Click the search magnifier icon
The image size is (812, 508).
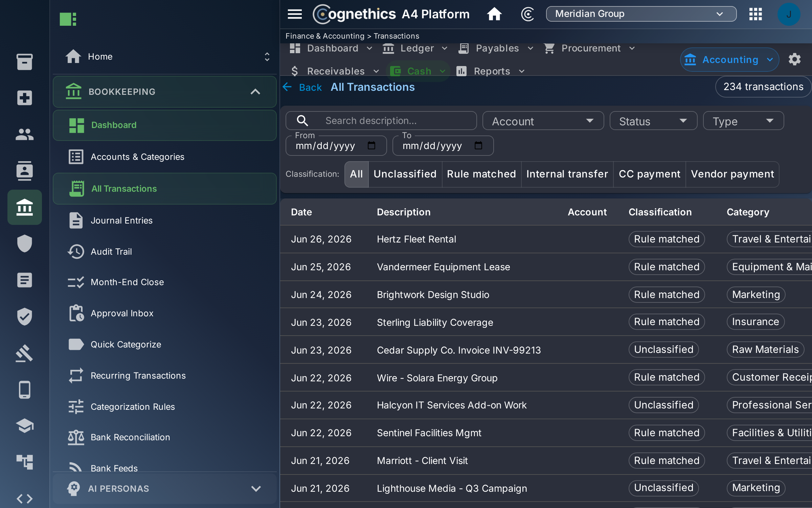302,121
